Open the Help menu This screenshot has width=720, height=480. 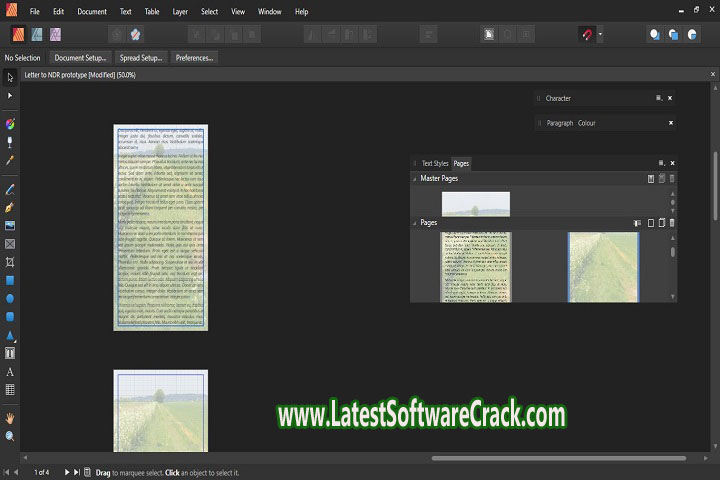click(x=301, y=11)
